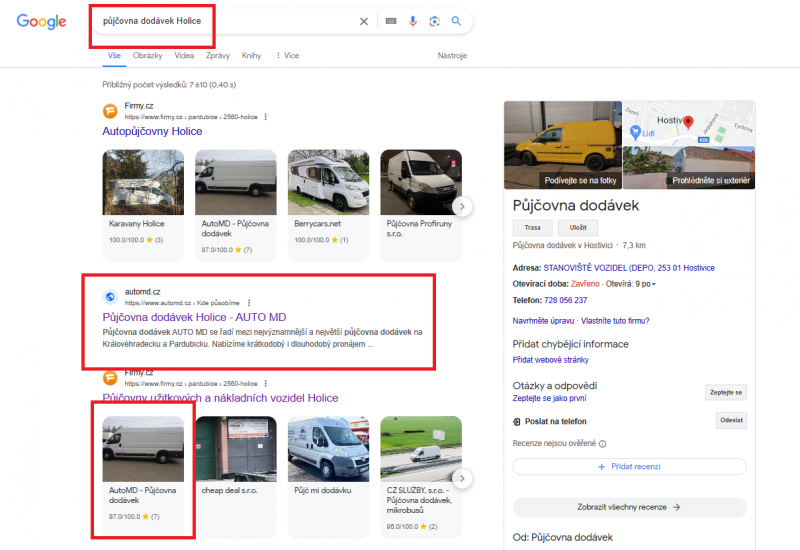Open Nástroje search tools
Screen dimensions: 800x550
pyautogui.click(x=452, y=56)
